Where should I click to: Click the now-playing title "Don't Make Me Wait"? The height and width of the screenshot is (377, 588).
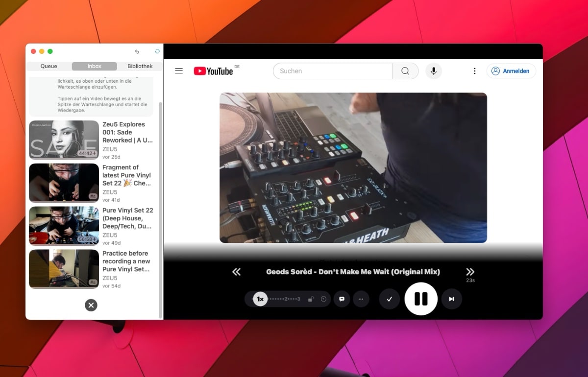coord(353,272)
